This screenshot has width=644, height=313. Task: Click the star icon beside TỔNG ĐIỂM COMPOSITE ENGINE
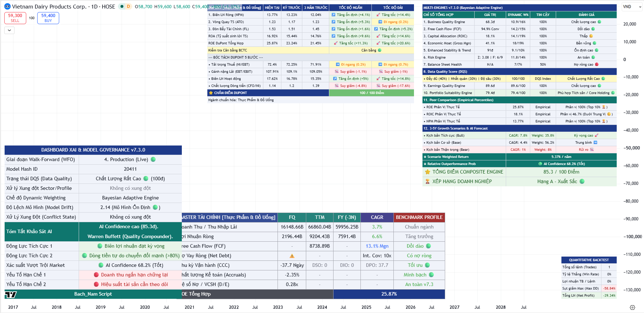click(x=427, y=172)
